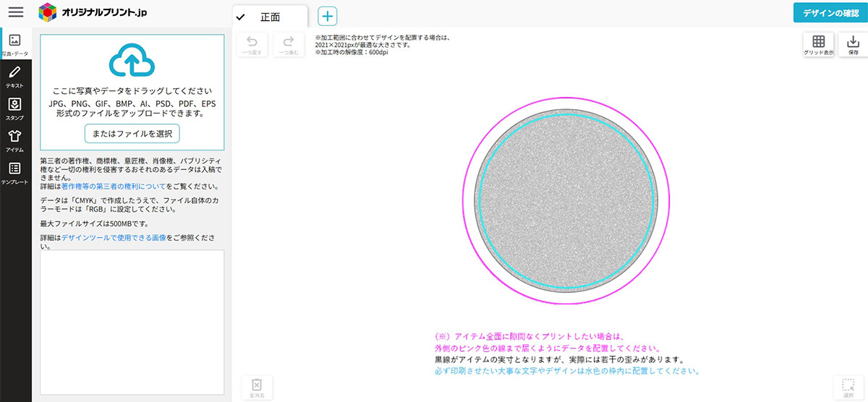Open the テンプレート sidebar panel
Image resolution: width=868 pixels, height=402 pixels.
[x=15, y=174]
